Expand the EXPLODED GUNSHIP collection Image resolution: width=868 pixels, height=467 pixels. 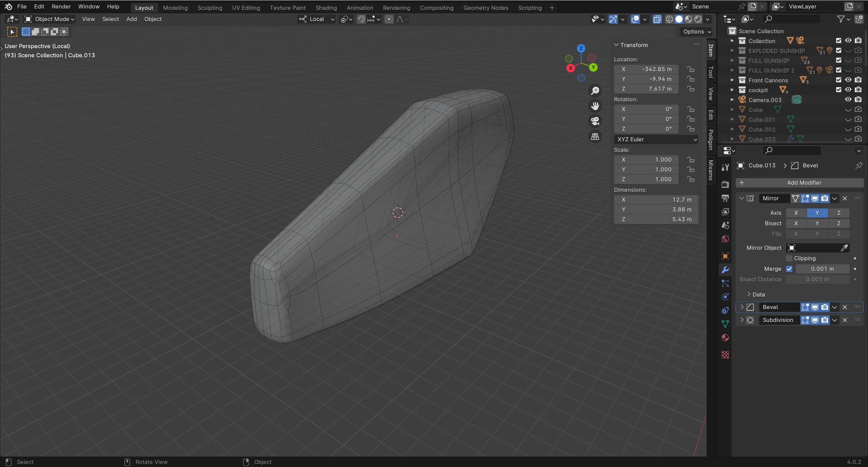732,50
